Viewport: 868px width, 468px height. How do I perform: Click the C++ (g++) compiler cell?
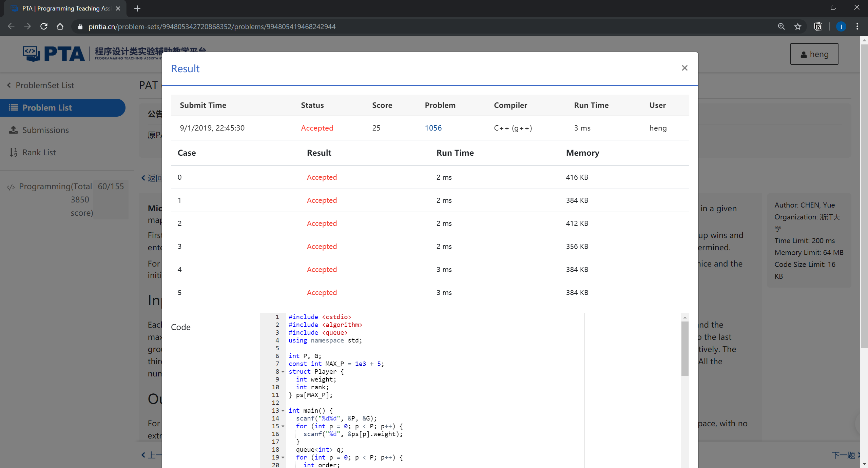pos(513,128)
